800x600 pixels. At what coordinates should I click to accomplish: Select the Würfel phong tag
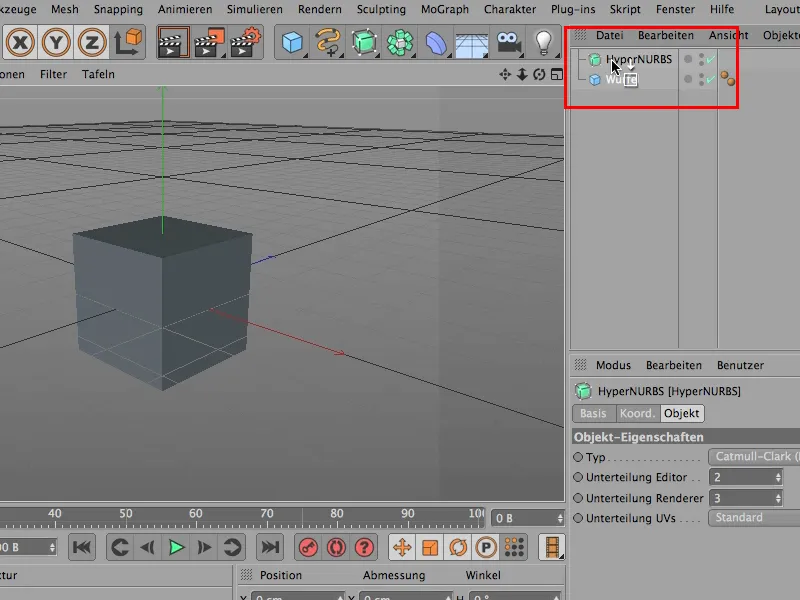point(728,79)
